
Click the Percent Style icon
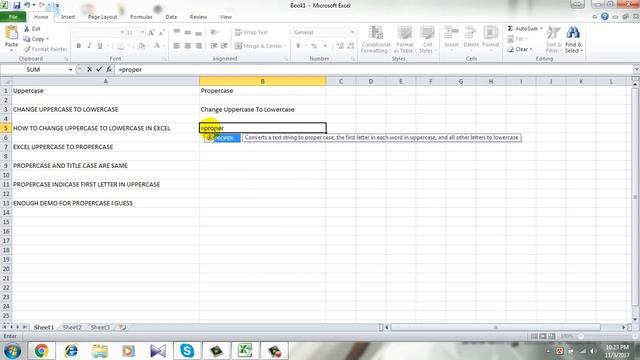[x=314, y=46]
